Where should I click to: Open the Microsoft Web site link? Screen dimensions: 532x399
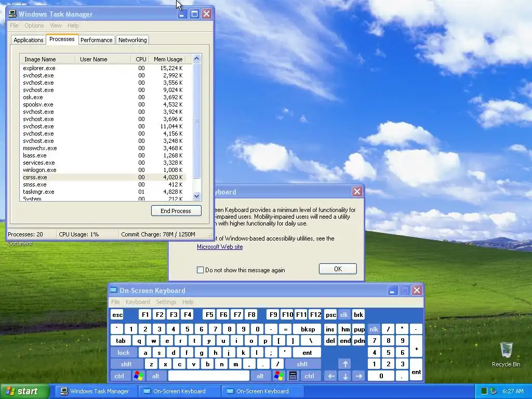coord(220,247)
